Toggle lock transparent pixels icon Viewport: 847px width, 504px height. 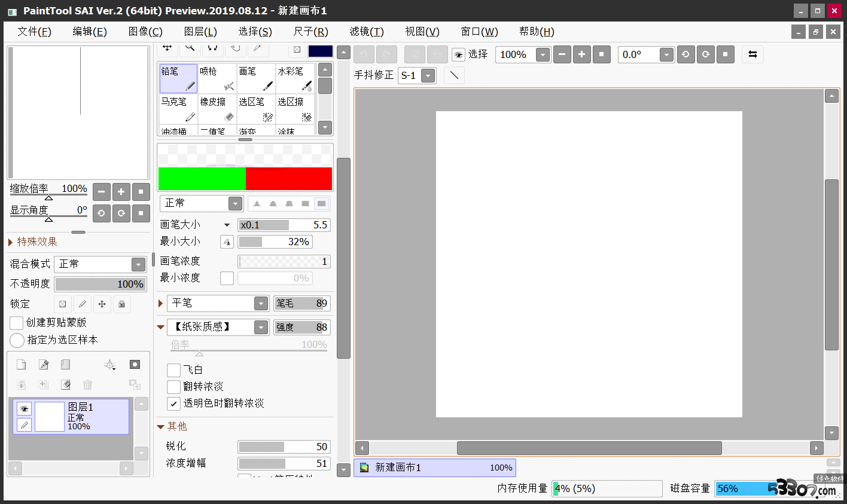point(63,304)
